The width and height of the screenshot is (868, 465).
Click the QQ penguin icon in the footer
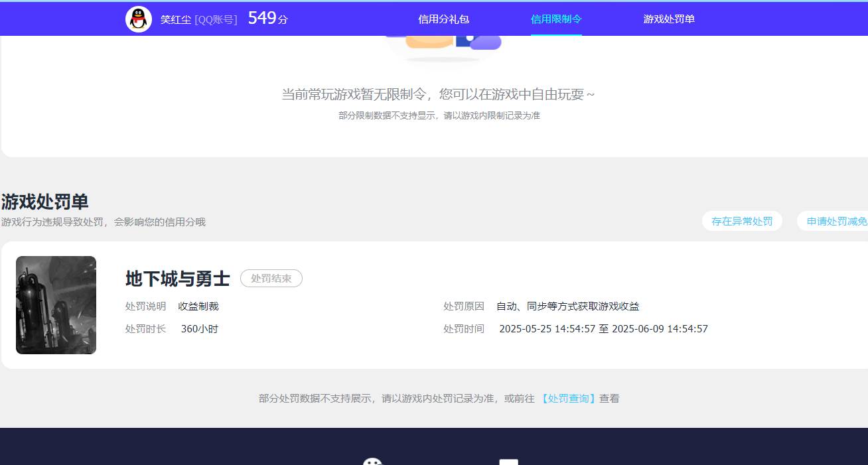click(372, 460)
